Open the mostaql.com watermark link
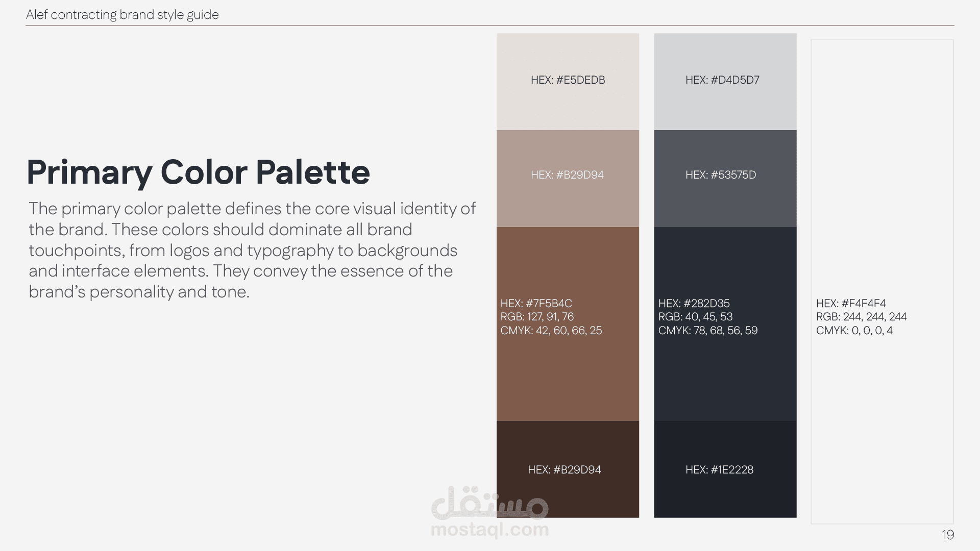Viewport: 980px width, 551px height. 489,530
